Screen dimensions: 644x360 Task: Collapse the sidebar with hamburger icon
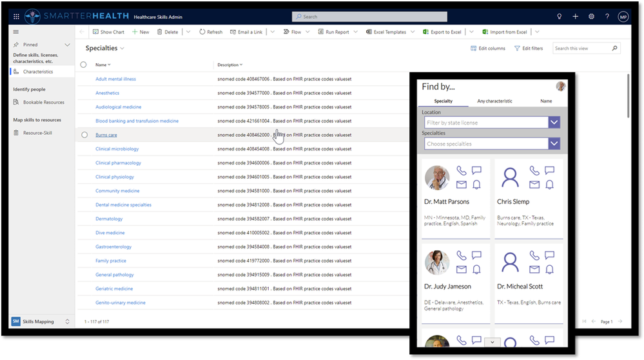pos(16,32)
